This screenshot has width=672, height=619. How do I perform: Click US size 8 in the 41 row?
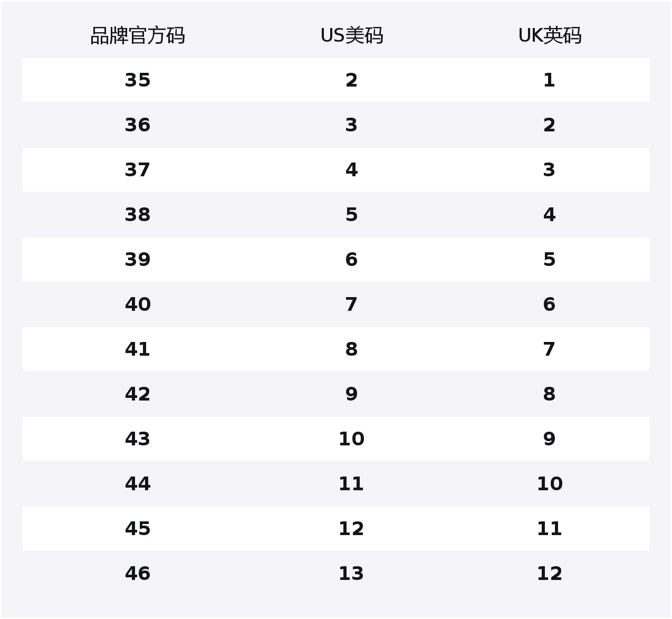[x=351, y=349]
